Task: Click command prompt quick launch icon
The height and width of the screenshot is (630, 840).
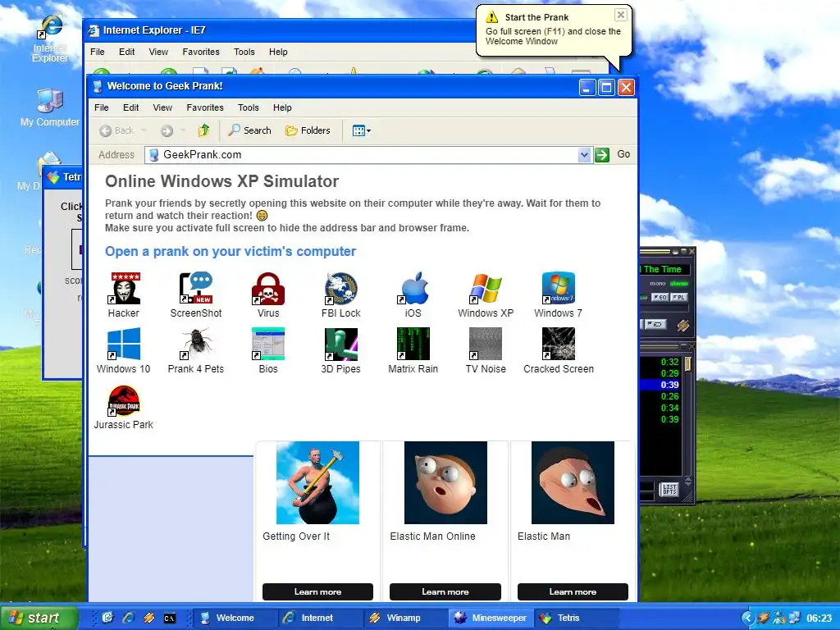Action: pos(169,619)
